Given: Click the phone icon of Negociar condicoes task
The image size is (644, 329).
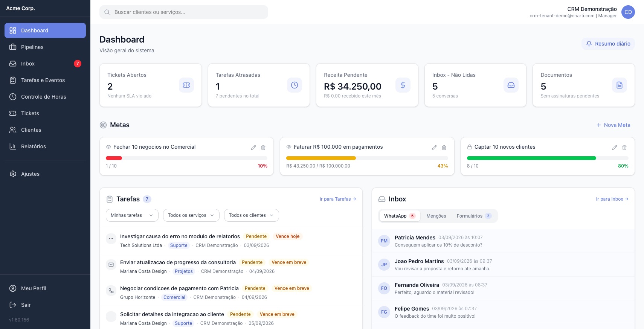Looking at the screenshot, I should pos(111,291).
